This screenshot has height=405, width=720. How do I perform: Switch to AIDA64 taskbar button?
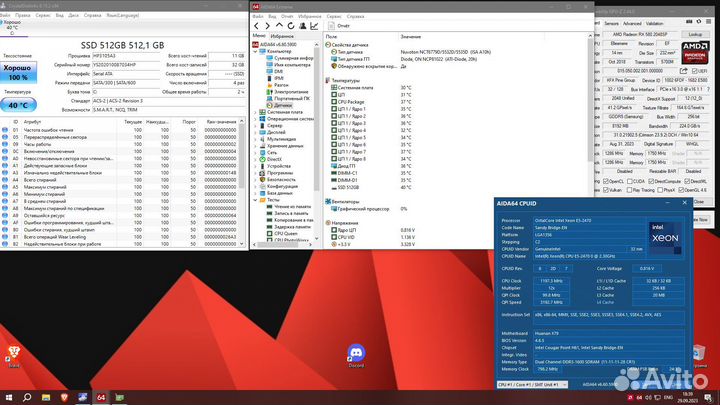(101, 397)
